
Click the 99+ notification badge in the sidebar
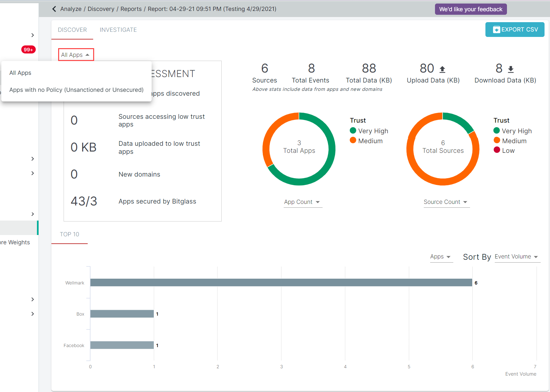(x=28, y=49)
